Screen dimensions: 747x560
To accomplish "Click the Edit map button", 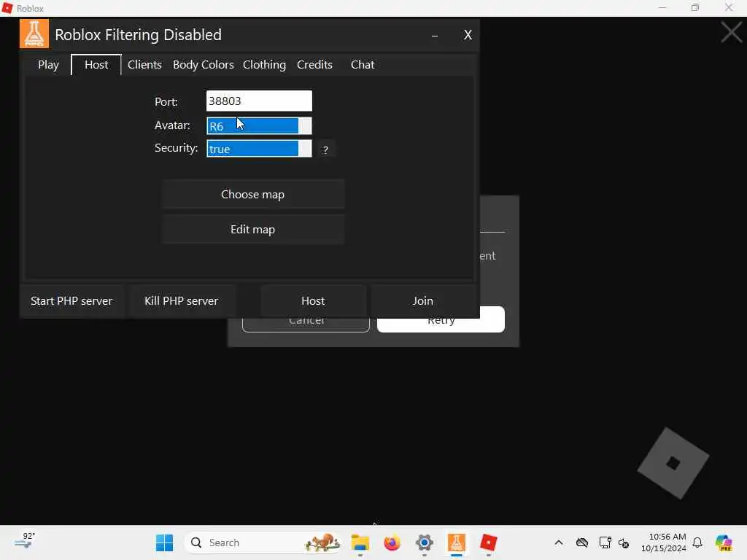I will [253, 230].
